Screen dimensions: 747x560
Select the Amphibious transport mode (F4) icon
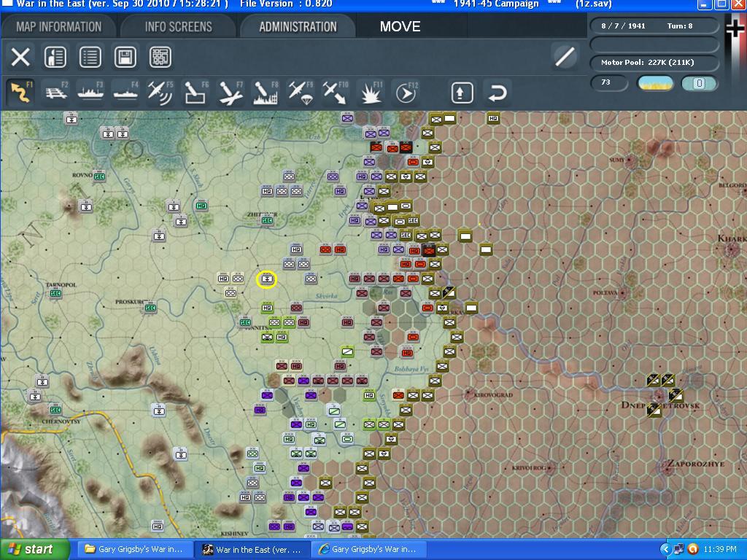pyautogui.click(x=125, y=92)
